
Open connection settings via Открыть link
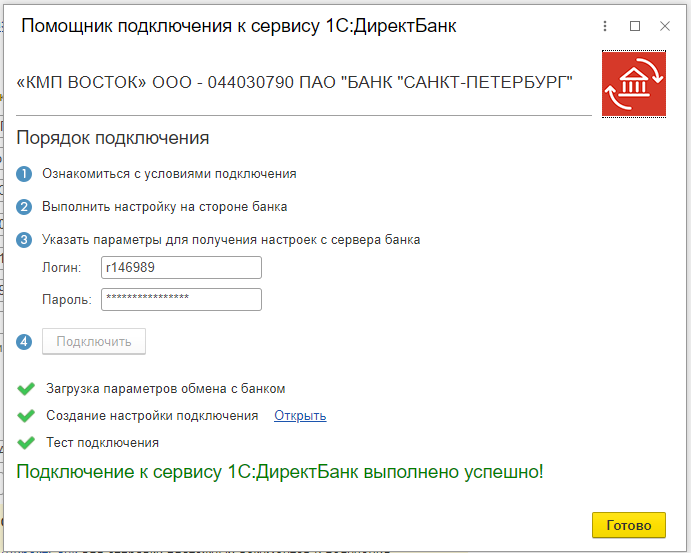coord(300,416)
